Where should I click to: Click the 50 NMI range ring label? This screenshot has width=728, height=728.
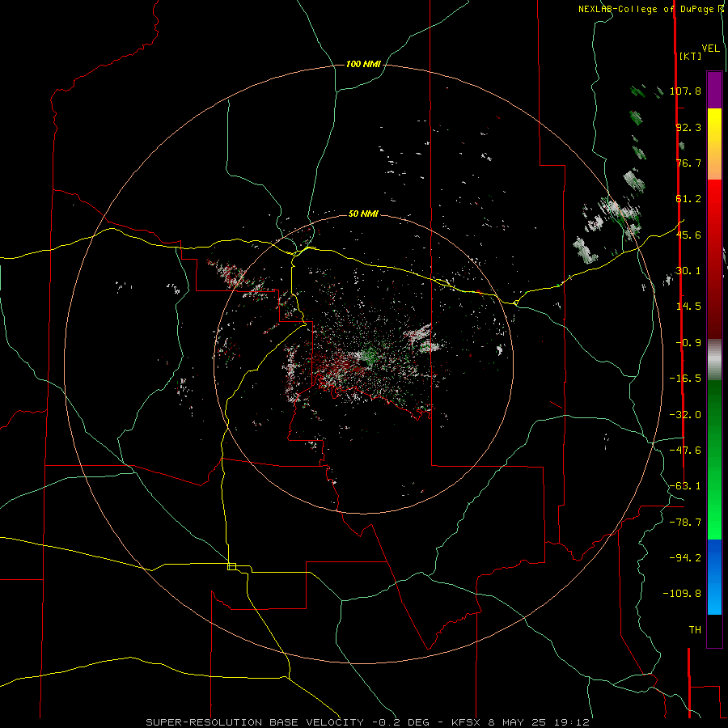(x=363, y=214)
